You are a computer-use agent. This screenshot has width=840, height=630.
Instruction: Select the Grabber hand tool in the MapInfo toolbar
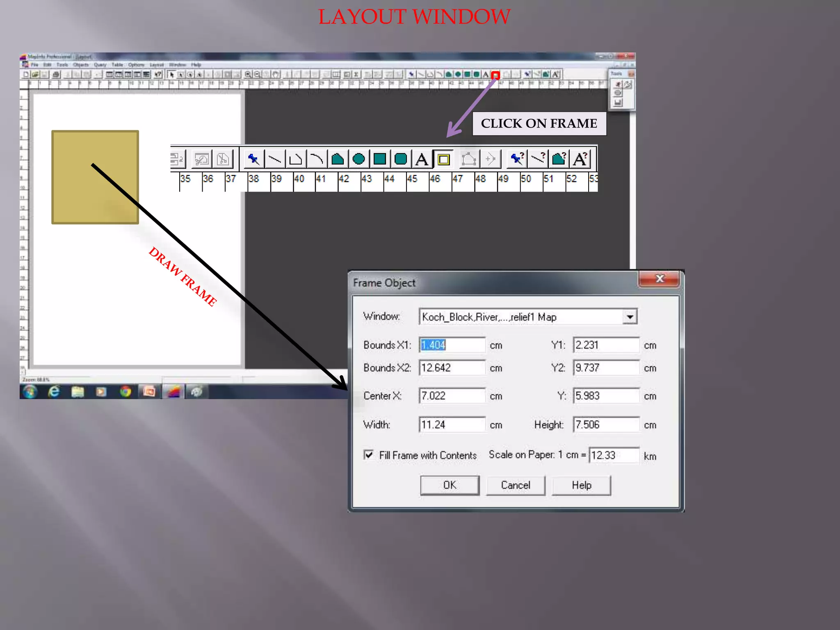(x=276, y=74)
